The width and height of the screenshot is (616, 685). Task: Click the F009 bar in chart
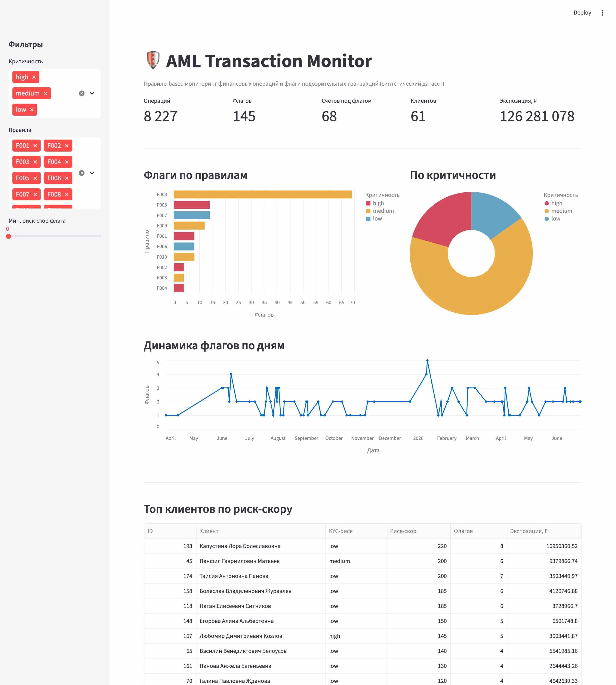click(x=189, y=226)
